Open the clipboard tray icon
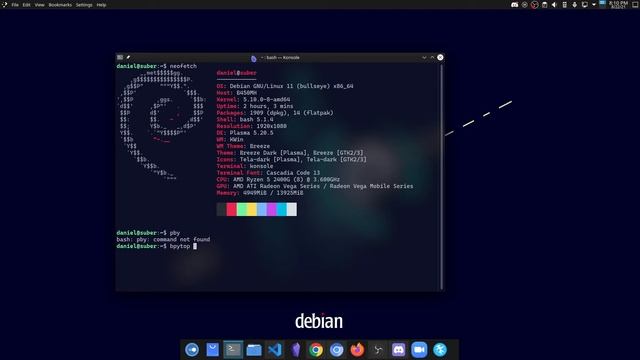The height and width of the screenshot is (360, 640). coord(544,5)
